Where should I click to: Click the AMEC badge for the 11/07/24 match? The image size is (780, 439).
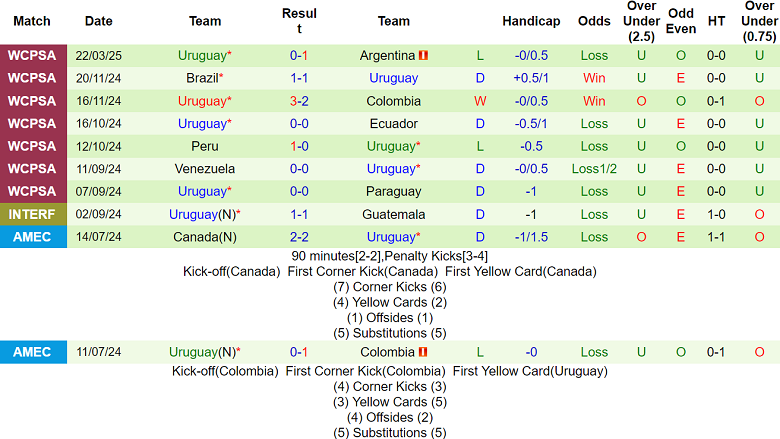[x=33, y=352]
